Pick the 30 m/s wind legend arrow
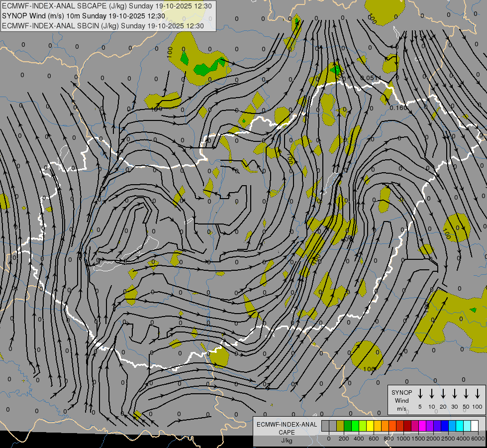Viewport: 487px width, 448px height. (455, 394)
